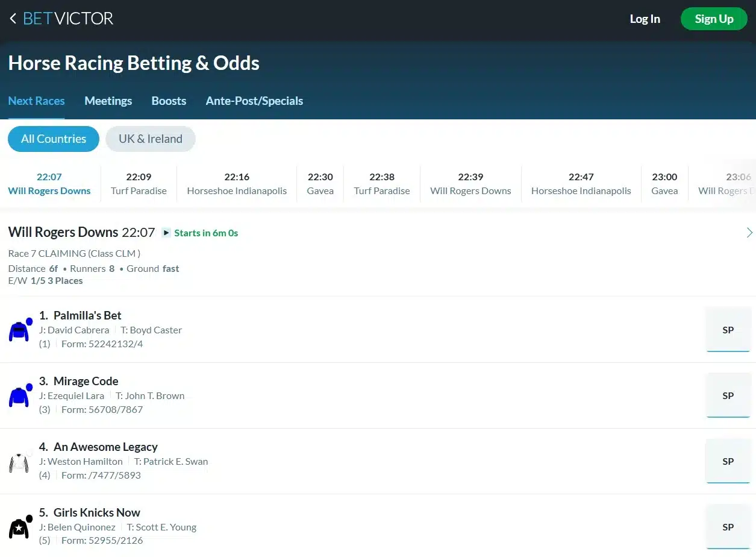Select 22:47 Horseshoe Indianapolis race
Image resolution: width=756 pixels, height=557 pixels.
click(581, 184)
